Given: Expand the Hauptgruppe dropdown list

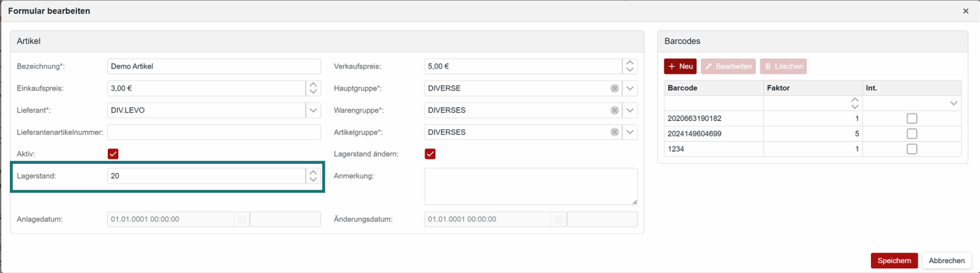Looking at the screenshot, I should tap(630, 88).
